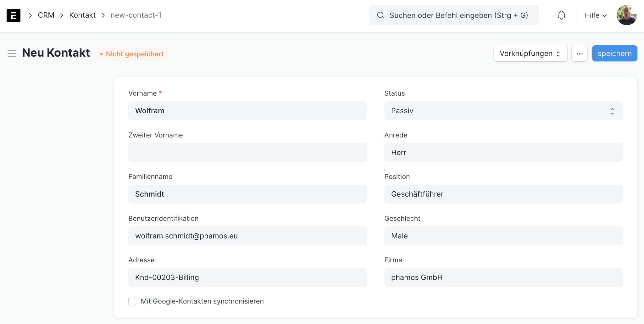Click the empty Zweiter Vorname field

click(247, 153)
